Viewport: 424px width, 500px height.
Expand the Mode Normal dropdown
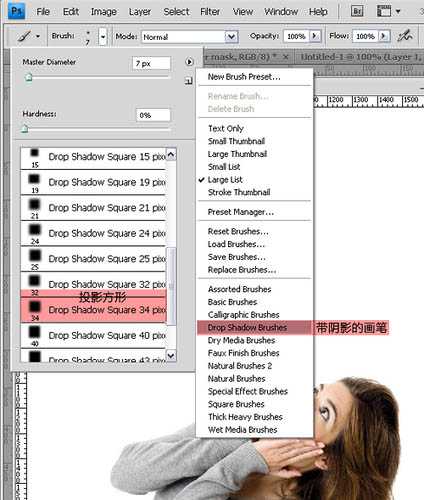(x=231, y=37)
